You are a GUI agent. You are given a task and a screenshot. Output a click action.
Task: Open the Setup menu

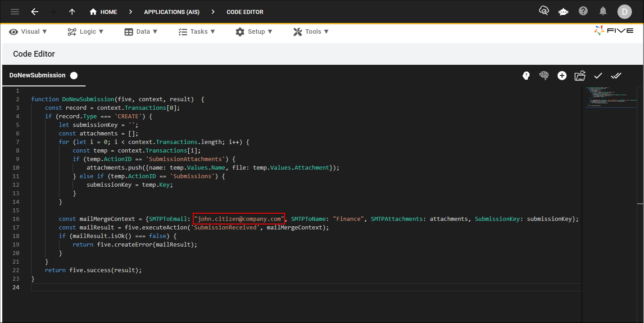[254, 31]
